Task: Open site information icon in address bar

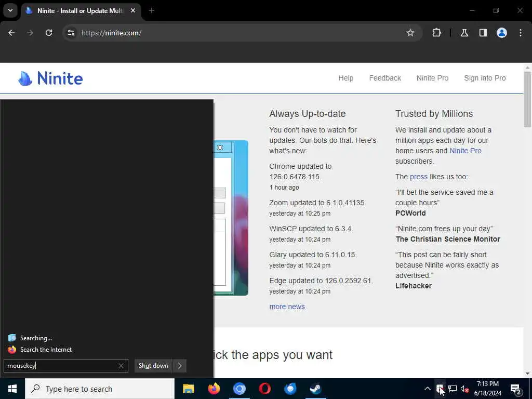Action: pyautogui.click(x=71, y=33)
